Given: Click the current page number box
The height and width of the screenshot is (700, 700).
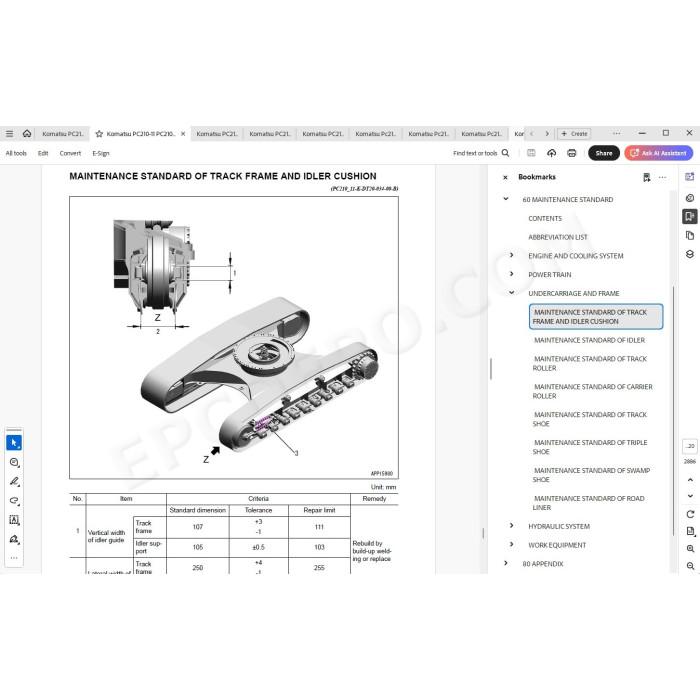Looking at the screenshot, I should click(x=690, y=446).
